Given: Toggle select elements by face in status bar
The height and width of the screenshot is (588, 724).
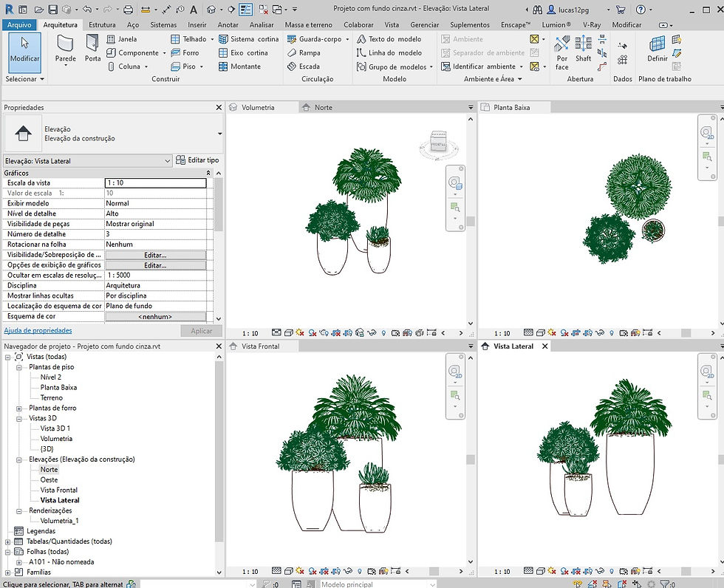Looking at the screenshot, I should pyautogui.click(x=622, y=584).
